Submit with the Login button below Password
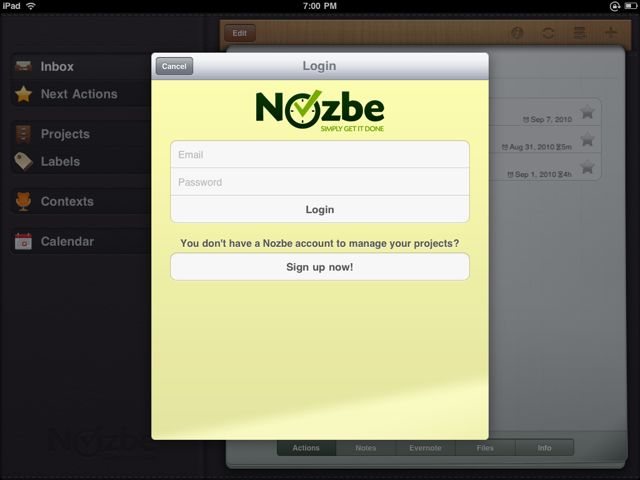Screen dimensions: 640x480 click(x=320, y=209)
